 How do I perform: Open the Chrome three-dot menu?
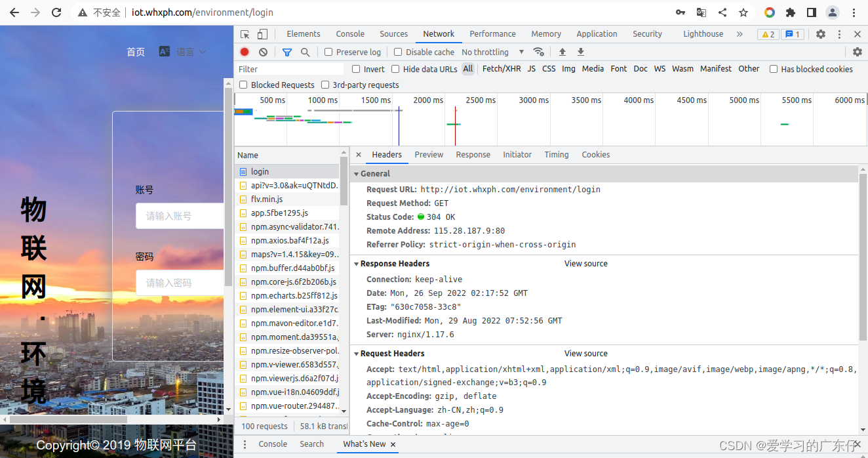pos(854,12)
